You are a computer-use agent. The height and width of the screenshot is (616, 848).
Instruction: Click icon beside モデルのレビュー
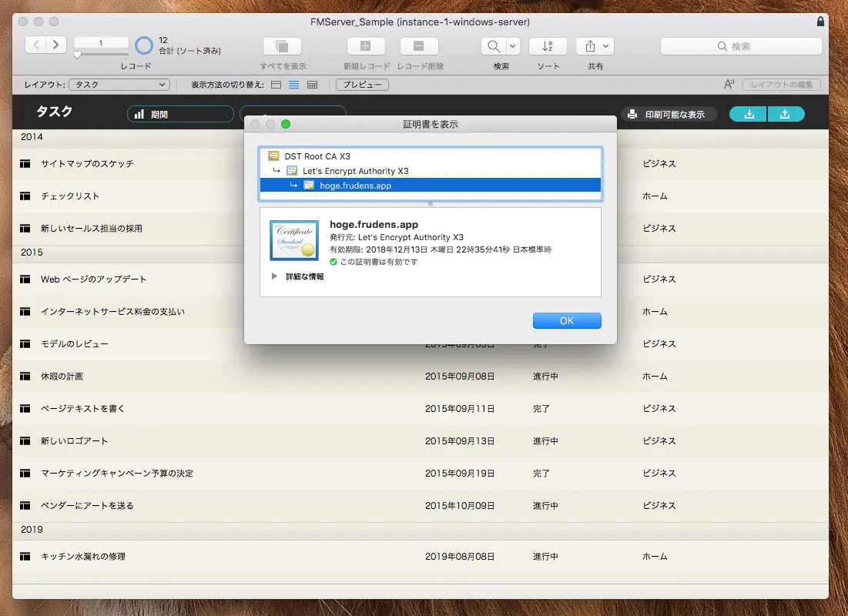pos(25,344)
